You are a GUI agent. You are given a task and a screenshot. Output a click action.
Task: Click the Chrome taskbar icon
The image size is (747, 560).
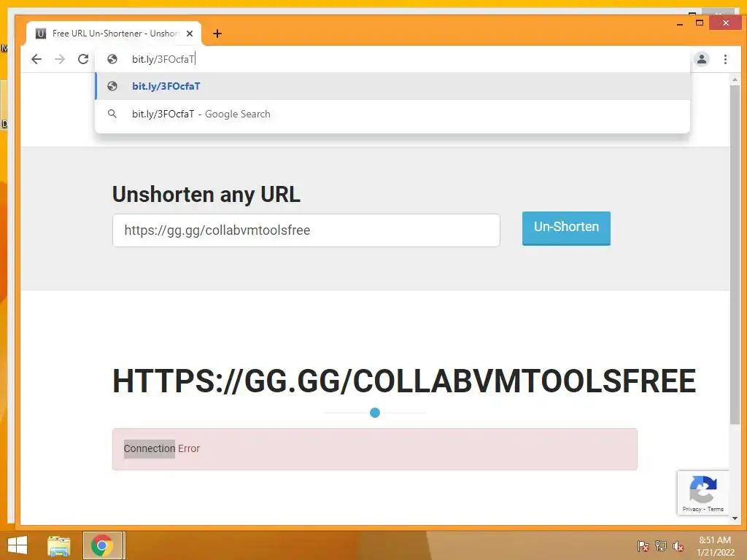[102, 545]
